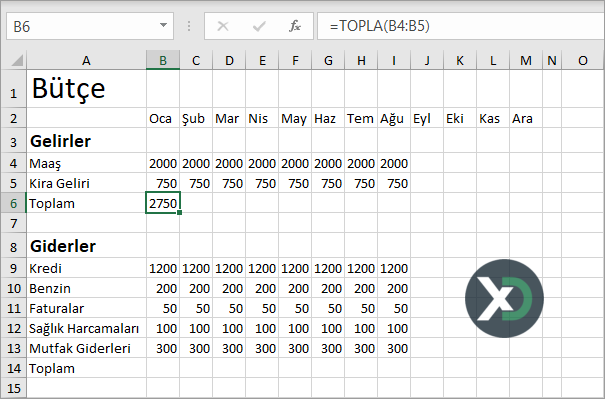Select column M header
605x399 pixels.
pyautogui.click(x=526, y=60)
